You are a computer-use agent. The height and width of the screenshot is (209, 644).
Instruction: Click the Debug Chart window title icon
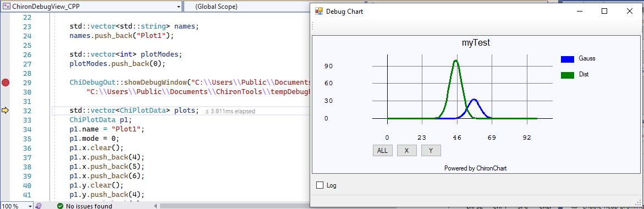coord(319,12)
